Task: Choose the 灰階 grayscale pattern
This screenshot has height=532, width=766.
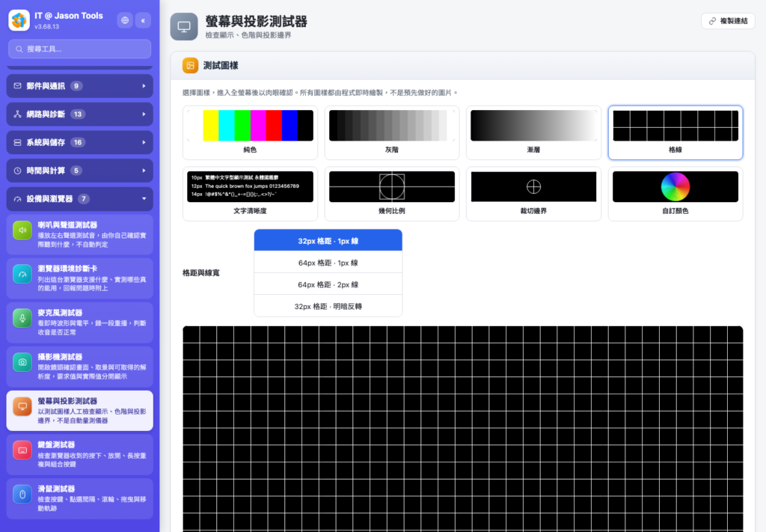Action: tap(392, 133)
